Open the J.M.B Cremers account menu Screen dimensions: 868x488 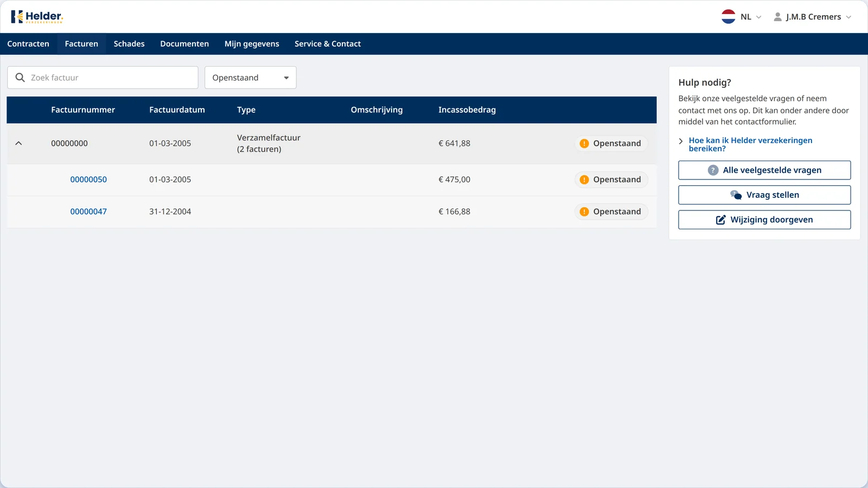tap(813, 17)
